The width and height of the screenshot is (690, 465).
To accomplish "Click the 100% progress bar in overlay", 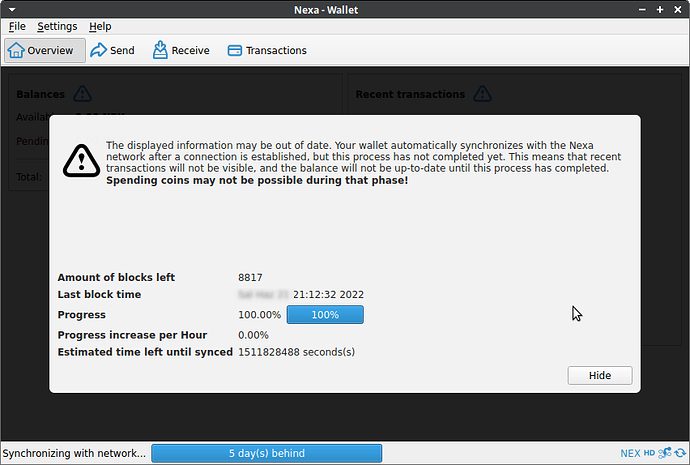I will click(x=325, y=315).
